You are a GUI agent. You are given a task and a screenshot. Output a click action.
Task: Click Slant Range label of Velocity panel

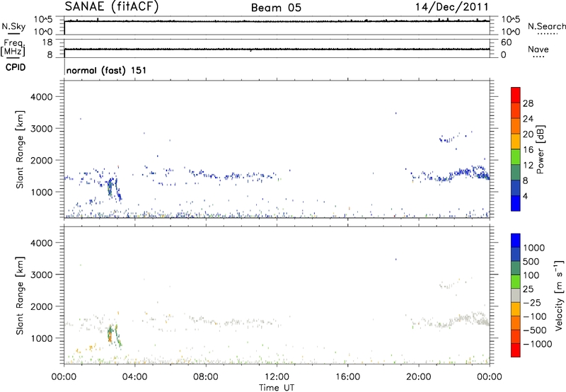(20, 296)
